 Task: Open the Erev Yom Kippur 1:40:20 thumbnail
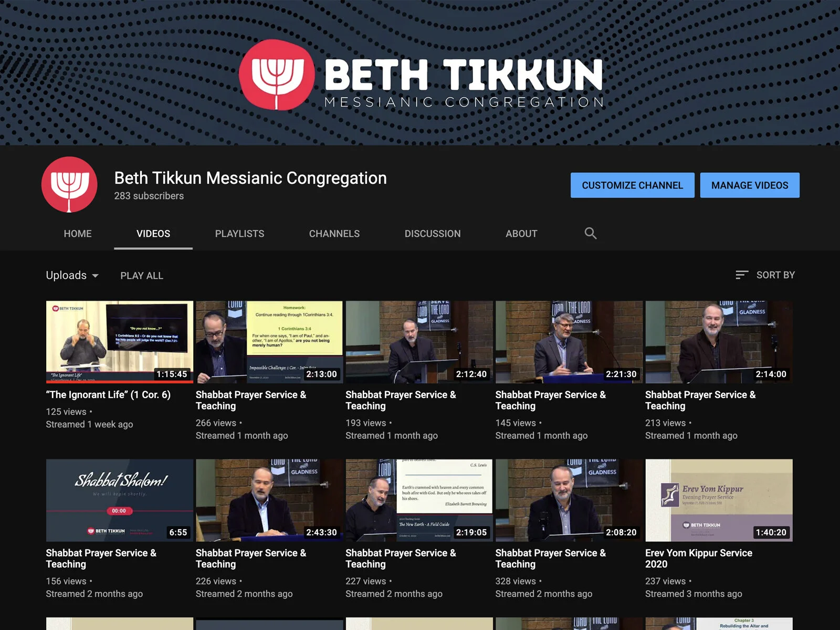719,500
